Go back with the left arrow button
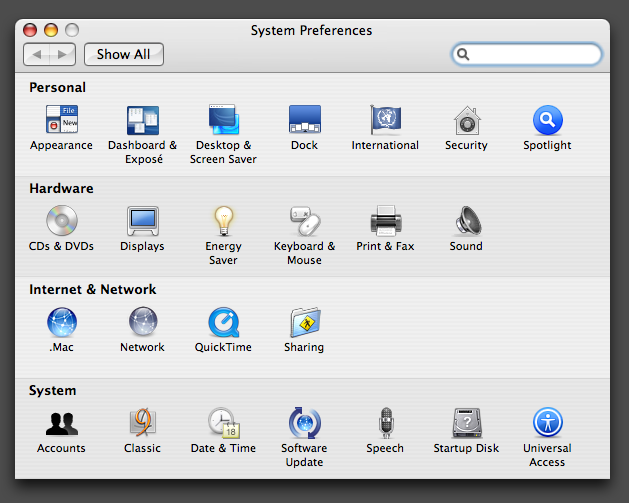 click(37, 54)
